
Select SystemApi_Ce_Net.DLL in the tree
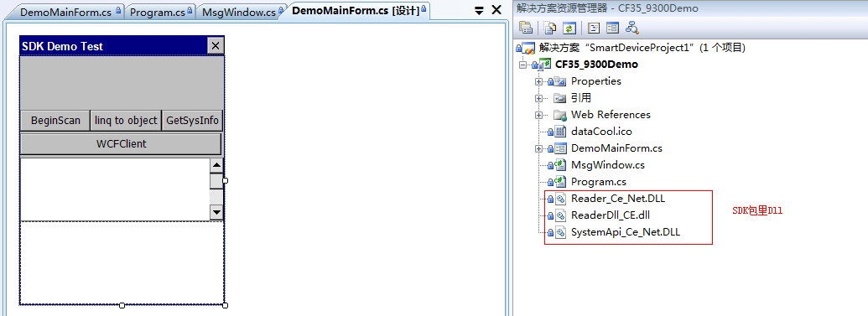coord(626,232)
